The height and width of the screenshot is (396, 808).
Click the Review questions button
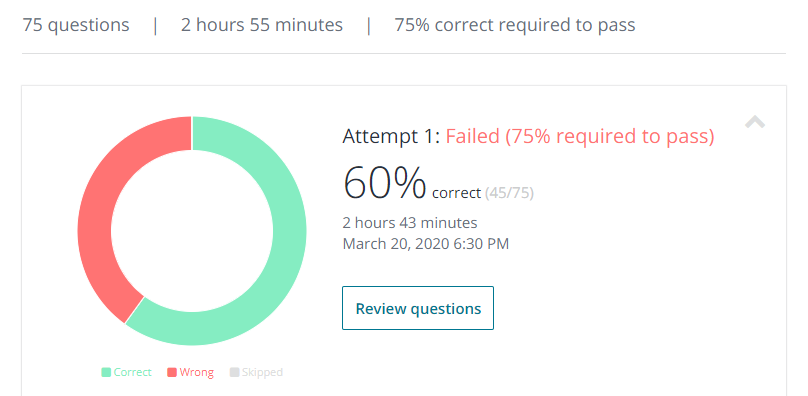click(x=418, y=308)
